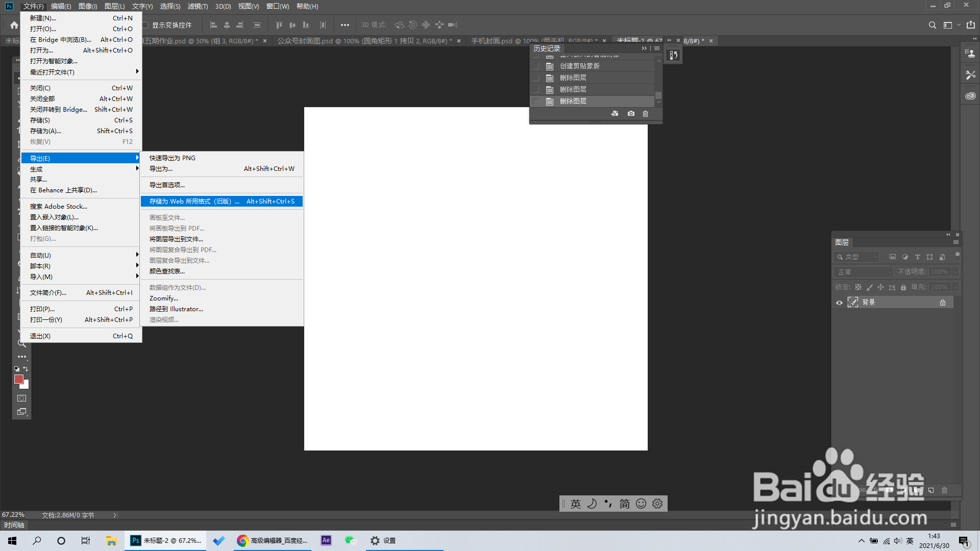Screen dimensions: 980x551
Task: Toggle history brush source box for 创建剪贴蒙版
Action: (536, 66)
